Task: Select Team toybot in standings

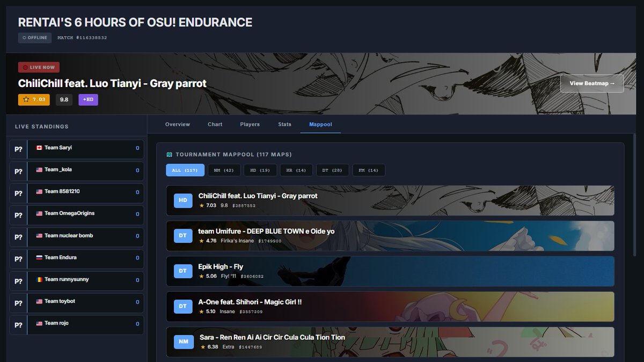Action: (77, 303)
